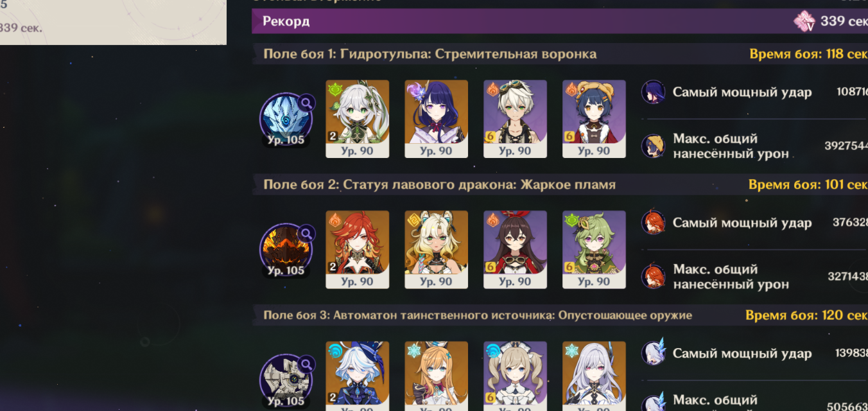Inspect the Lava Dragon Statue boss icon
The height and width of the screenshot is (411, 868).
click(x=286, y=250)
